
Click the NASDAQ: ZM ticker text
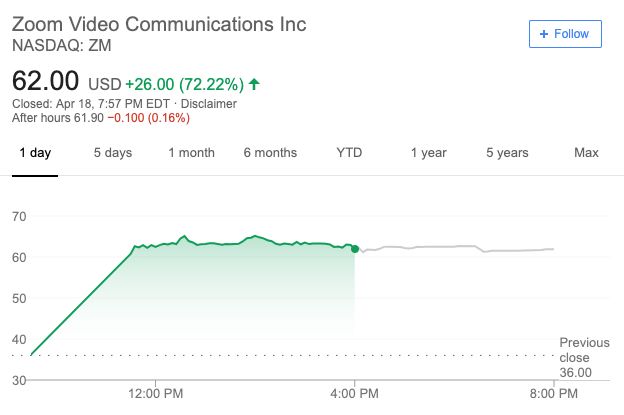pyautogui.click(x=60, y=45)
